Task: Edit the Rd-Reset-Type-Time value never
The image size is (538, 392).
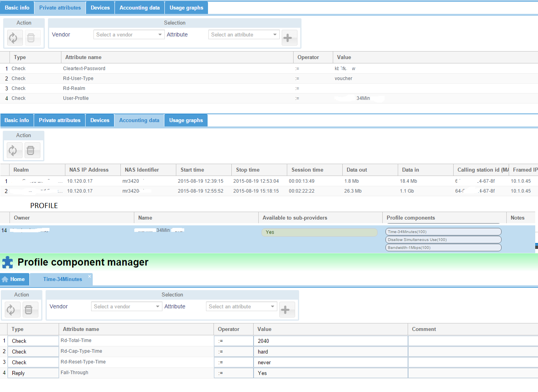Action: tap(331, 362)
